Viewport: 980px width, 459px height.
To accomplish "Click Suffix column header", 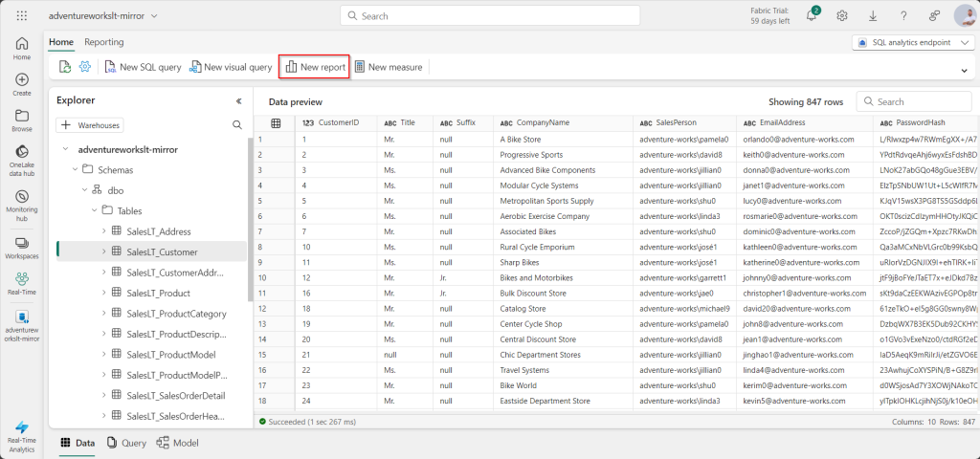I will tap(463, 123).
